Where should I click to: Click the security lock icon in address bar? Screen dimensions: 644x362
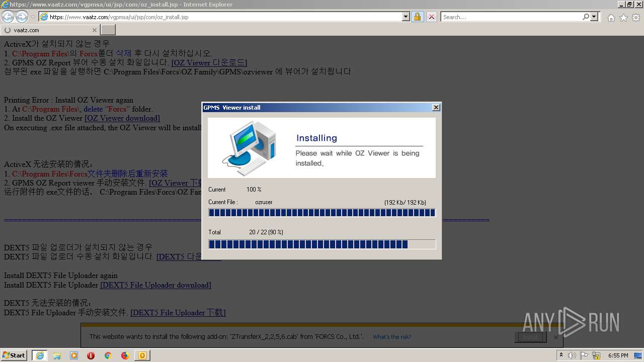coord(417,17)
